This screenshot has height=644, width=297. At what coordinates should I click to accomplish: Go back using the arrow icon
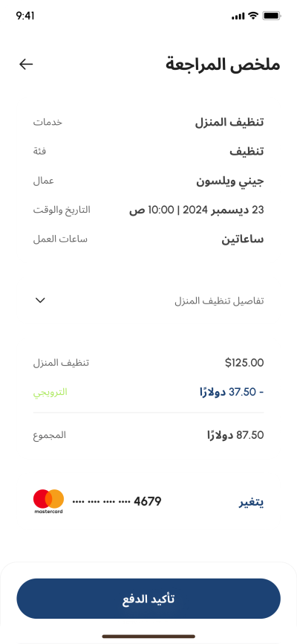click(26, 64)
